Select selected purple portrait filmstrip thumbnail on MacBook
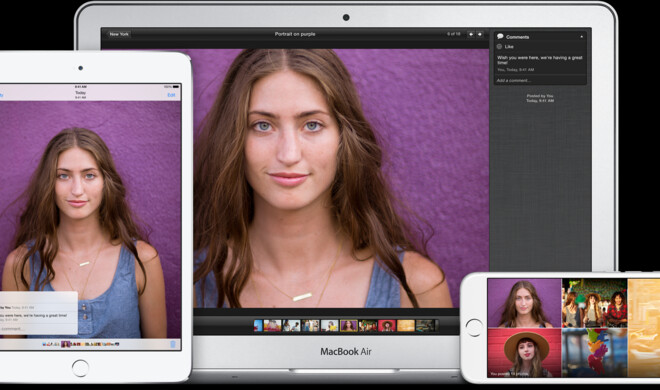This screenshot has width=660, height=390. point(349,326)
